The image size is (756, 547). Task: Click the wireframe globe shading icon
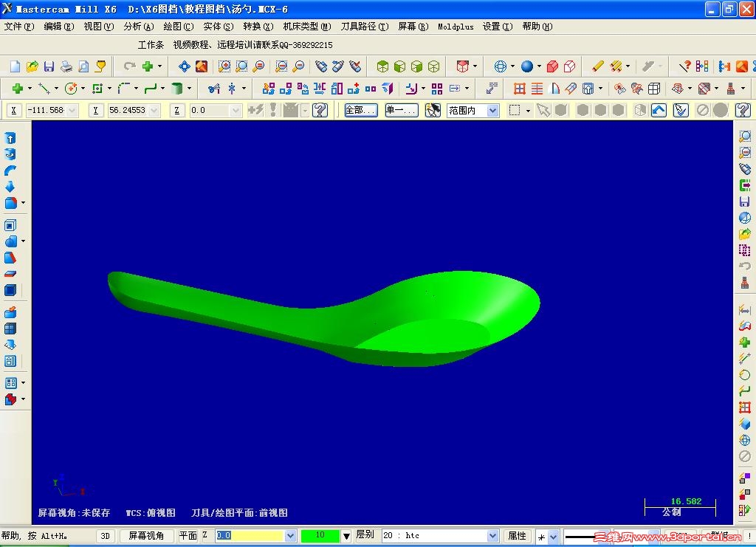tap(501, 66)
